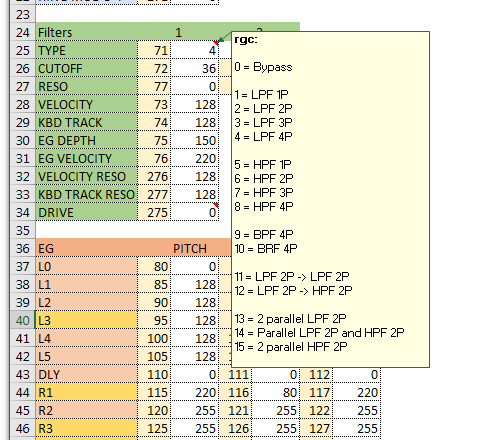Click the '10 = BRF 4P' comment line
Image resolution: width=477 pixels, height=440 pixels.
click(x=266, y=249)
